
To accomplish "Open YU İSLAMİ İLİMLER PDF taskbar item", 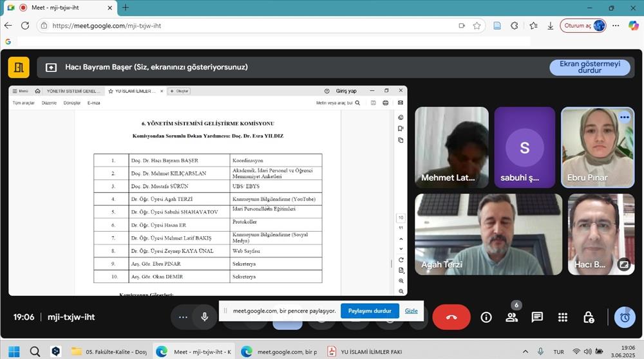I will [365, 352].
